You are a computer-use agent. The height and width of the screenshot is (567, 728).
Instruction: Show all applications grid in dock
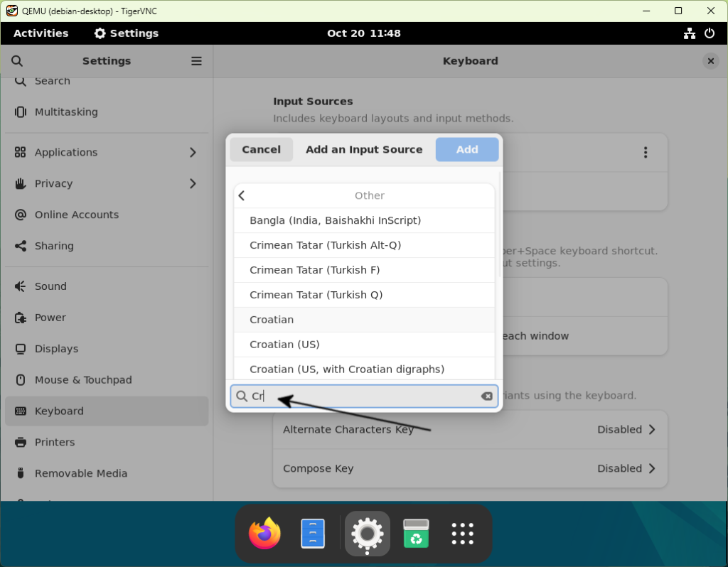(463, 534)
